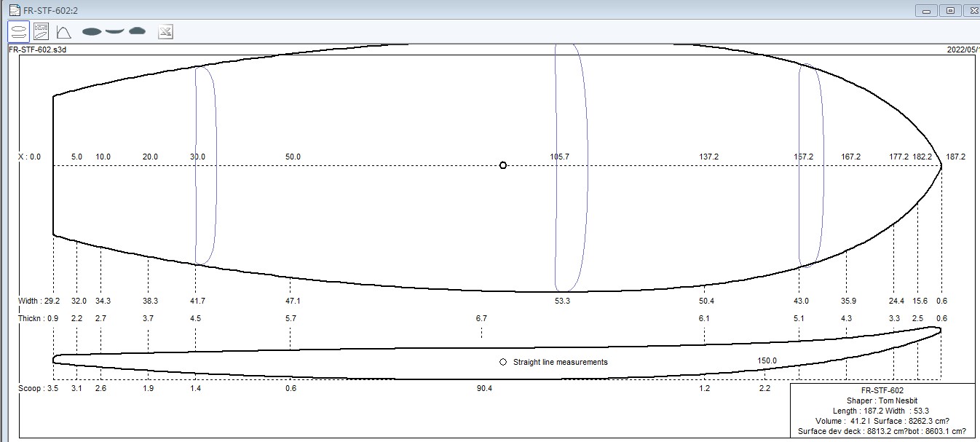Viewport: 980px width, 442px height.
Task: Click the circle beside Straight line measurements
Action: click(503, 362)
